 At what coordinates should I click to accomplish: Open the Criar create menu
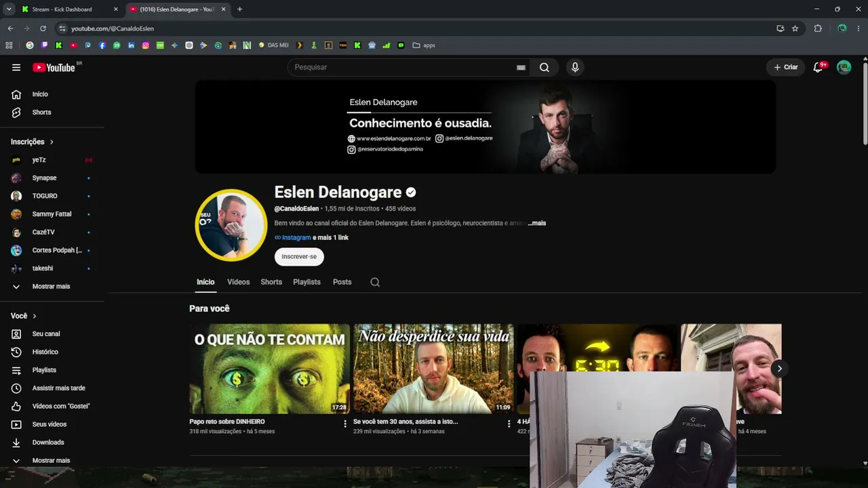point(785,67)
